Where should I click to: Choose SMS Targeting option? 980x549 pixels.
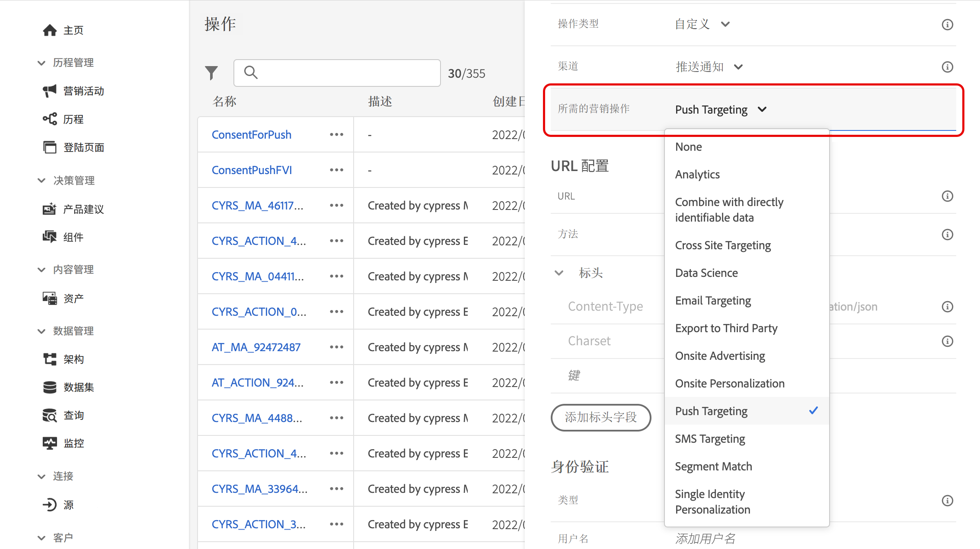pyautogui.click(x=710, y=439)
